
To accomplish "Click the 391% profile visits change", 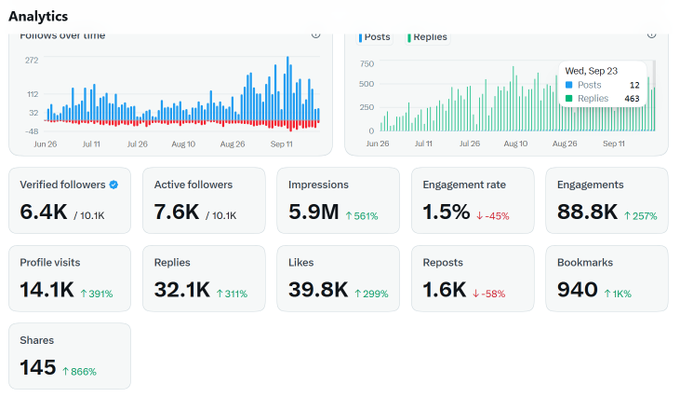I will 96,294.
